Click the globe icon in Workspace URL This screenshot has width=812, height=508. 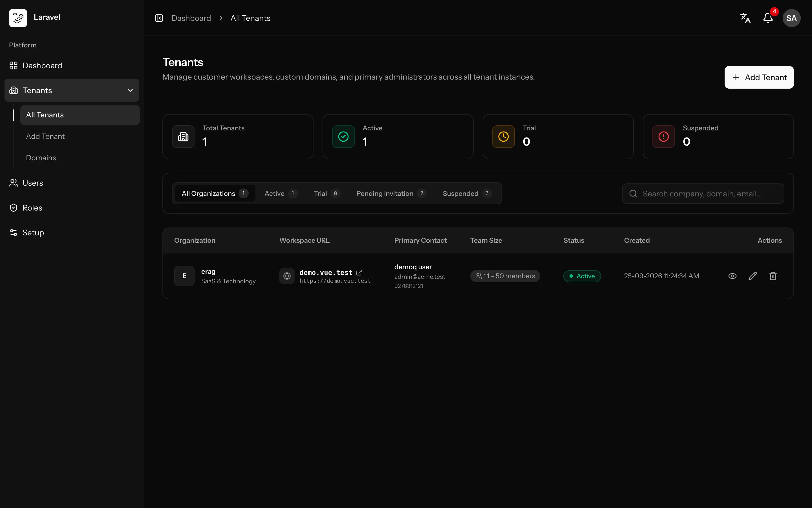(287, 276)
